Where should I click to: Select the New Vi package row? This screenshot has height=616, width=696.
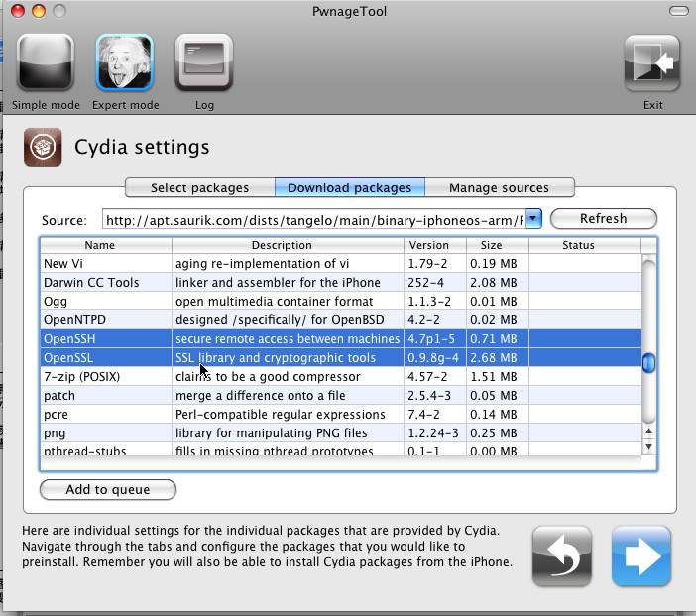click(341, 264)
